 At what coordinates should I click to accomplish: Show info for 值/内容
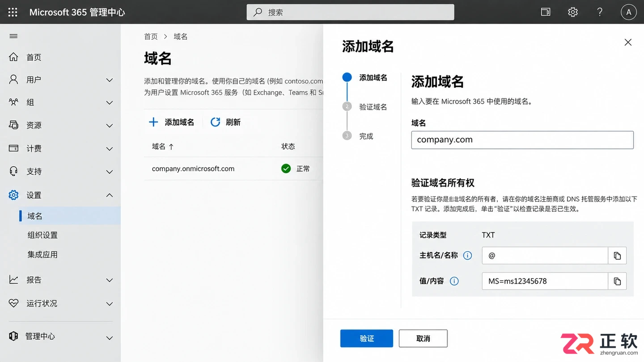[454, 281]
